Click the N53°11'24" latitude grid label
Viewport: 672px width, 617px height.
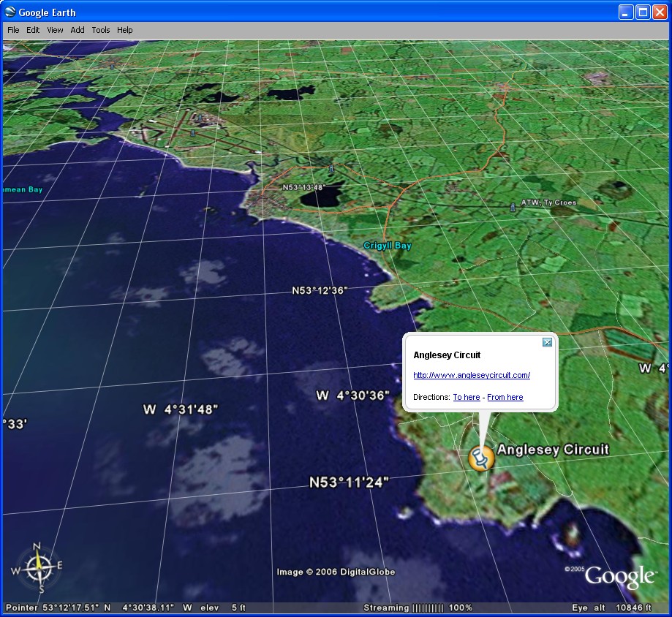pyautogui.click(x=349, y=482)
